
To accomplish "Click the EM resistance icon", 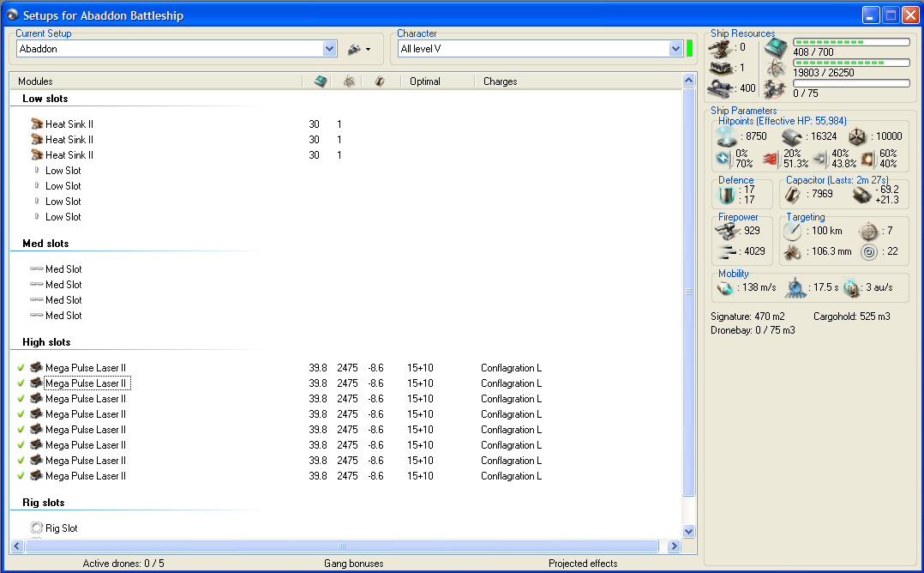I will tap(723, 159).
